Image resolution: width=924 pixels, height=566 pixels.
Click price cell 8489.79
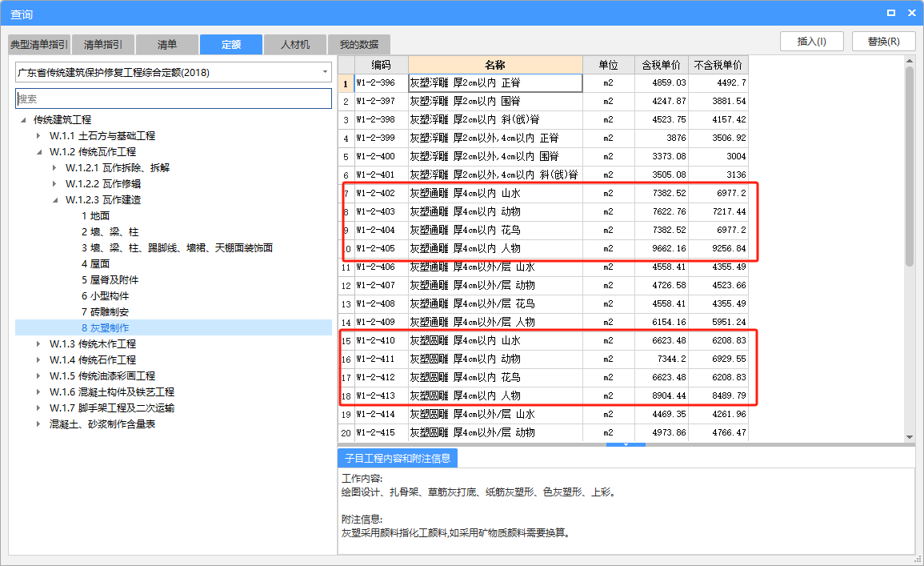tap(718, 396)
